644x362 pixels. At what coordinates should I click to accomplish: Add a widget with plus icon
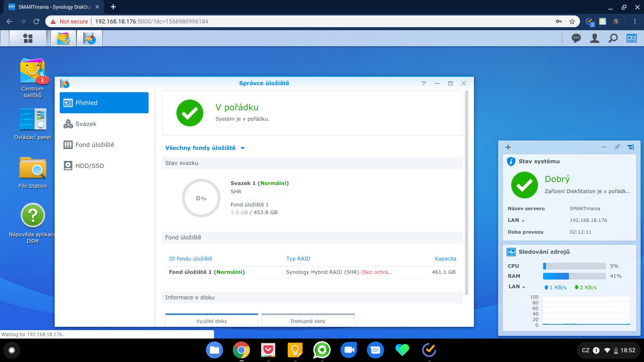508,147
